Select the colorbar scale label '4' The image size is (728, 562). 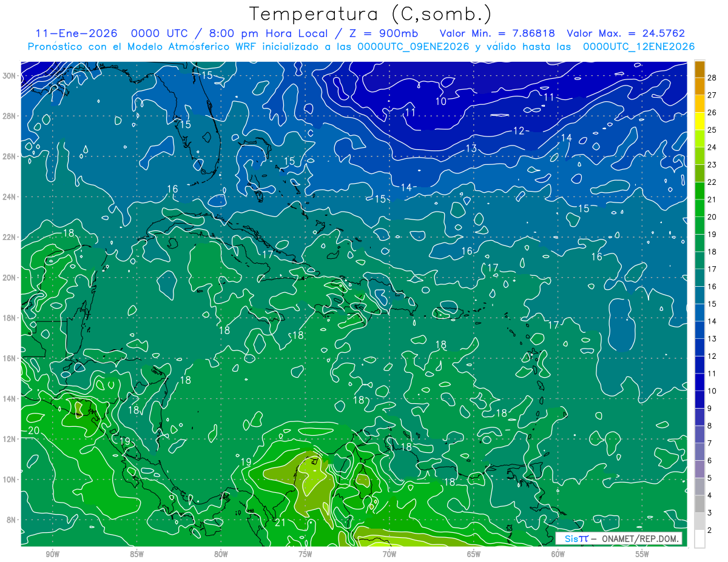(710, 495)
